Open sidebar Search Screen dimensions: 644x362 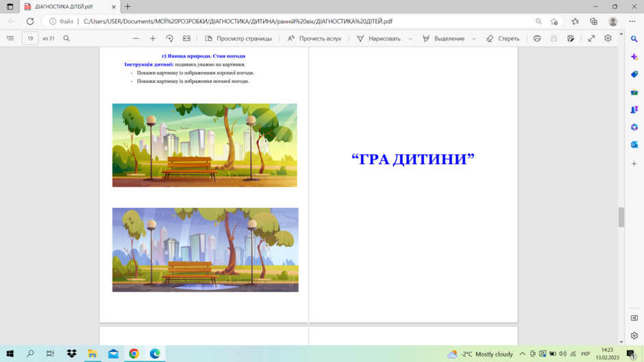coord(634,39)
